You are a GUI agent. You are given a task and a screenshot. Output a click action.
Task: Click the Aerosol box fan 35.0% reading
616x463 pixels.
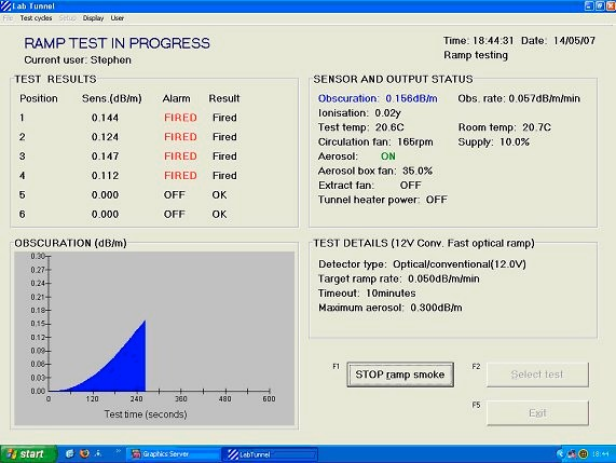[375, 171]
